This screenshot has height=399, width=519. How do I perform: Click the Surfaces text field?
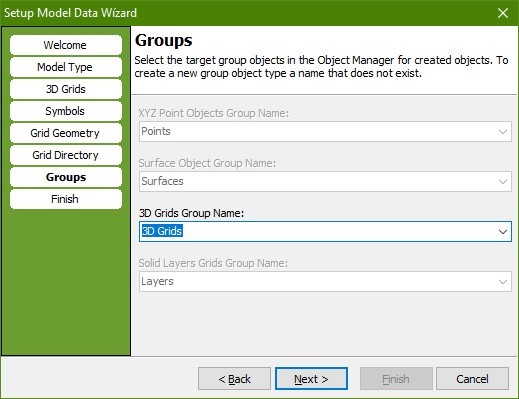(x=317, y=182)
